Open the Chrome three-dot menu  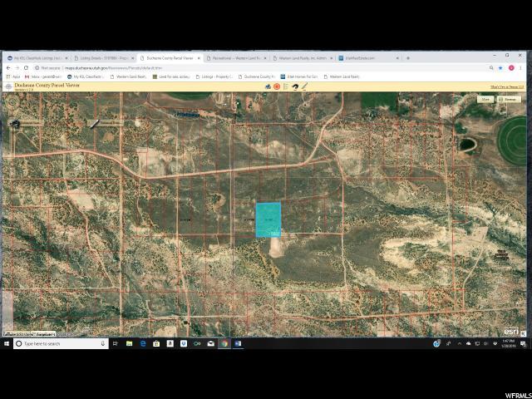click(520, 68)
